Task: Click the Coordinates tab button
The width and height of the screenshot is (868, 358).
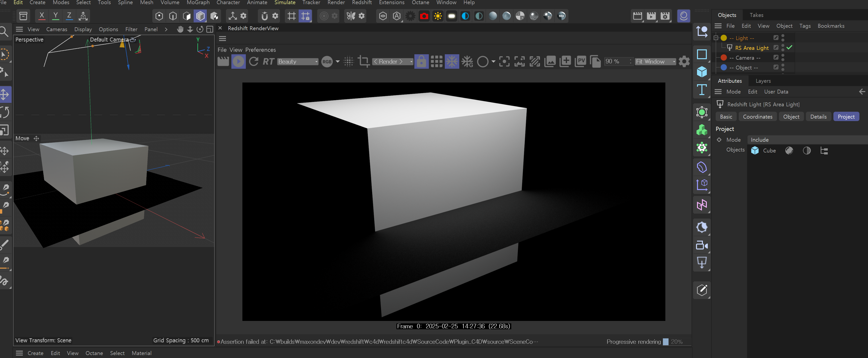Action: point(758,117)
